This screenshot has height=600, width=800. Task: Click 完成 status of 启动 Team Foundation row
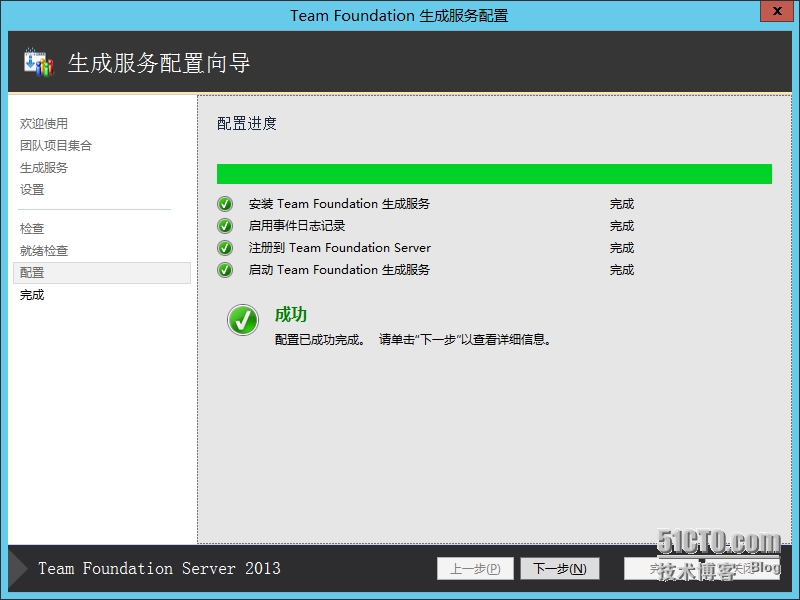(622, 270)
